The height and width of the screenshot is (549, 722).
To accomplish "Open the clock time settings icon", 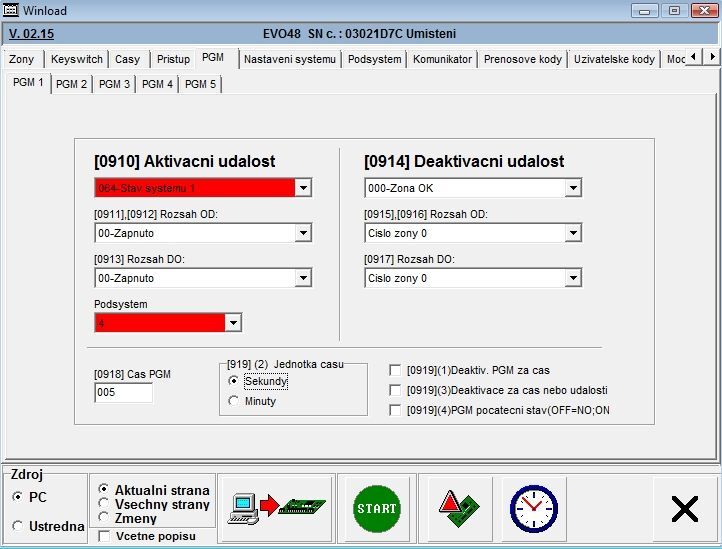I will tap(533, 508).
